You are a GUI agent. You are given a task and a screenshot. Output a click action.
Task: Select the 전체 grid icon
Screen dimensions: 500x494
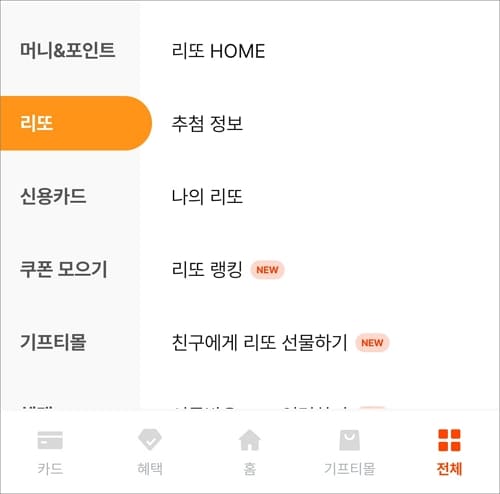[x=449, y=440]
